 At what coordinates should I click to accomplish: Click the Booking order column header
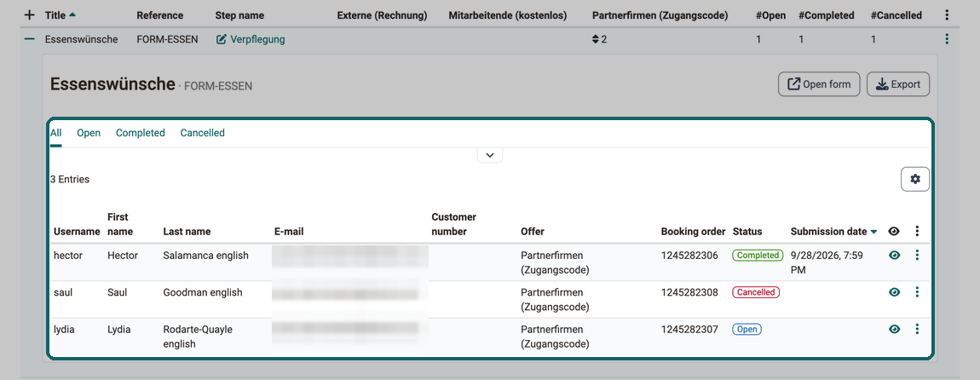tap(693, 231)
